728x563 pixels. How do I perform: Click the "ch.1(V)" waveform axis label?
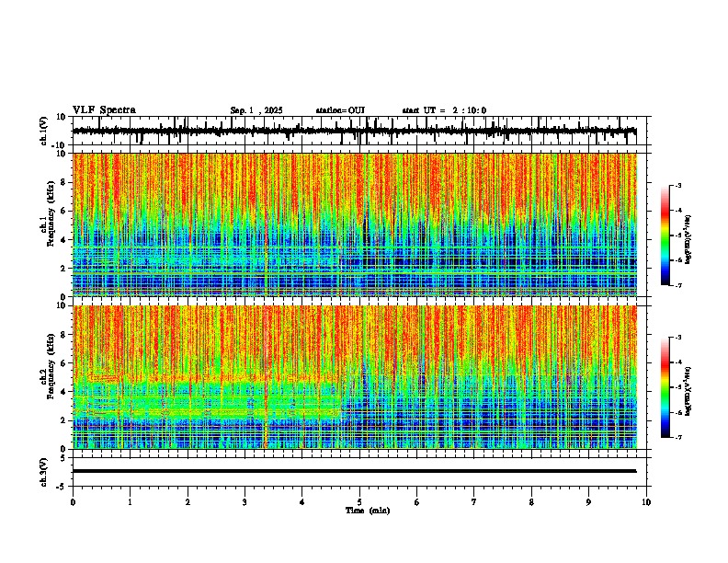(x=43, y=131)
